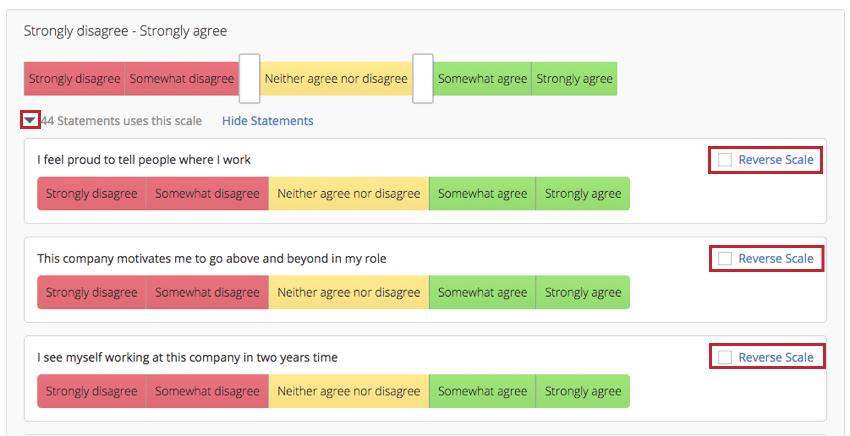Pick Neither agree nor disagree in top scale bar
The height and width of the screenshot is (436, 850).
pyautogui.click(x=336, y=79)
